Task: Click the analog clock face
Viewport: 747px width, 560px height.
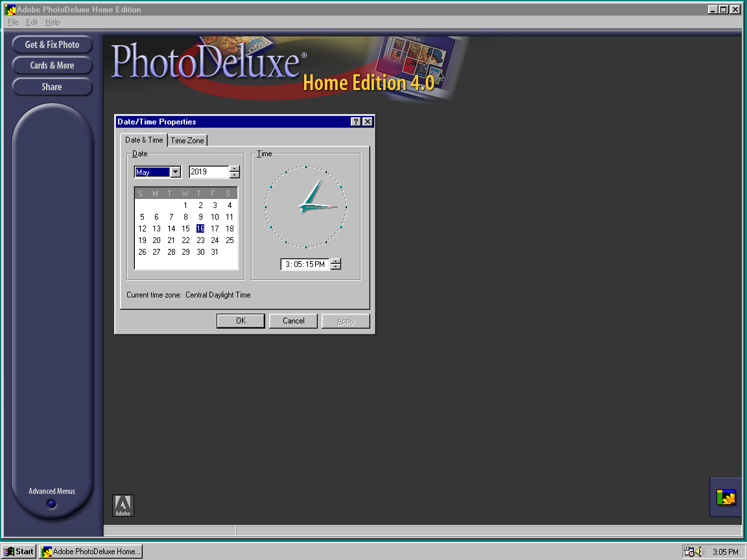Action: pos(306,207)
